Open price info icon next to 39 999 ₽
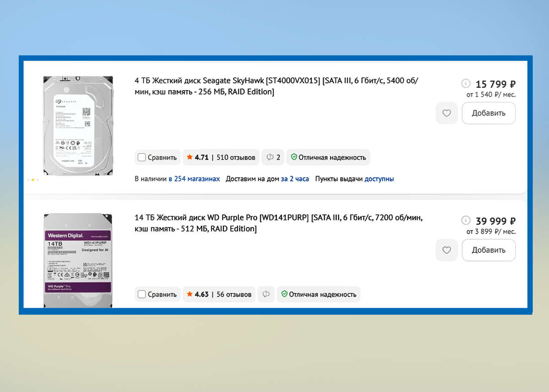Image resolution: width=549 pixels, height=392 pixels. click(x=466, y=220)
